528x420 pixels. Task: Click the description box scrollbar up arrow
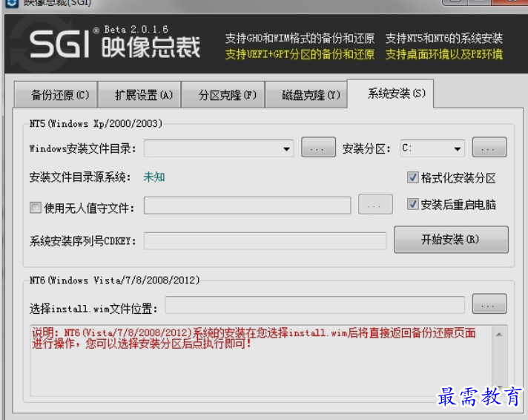[499, 335]
